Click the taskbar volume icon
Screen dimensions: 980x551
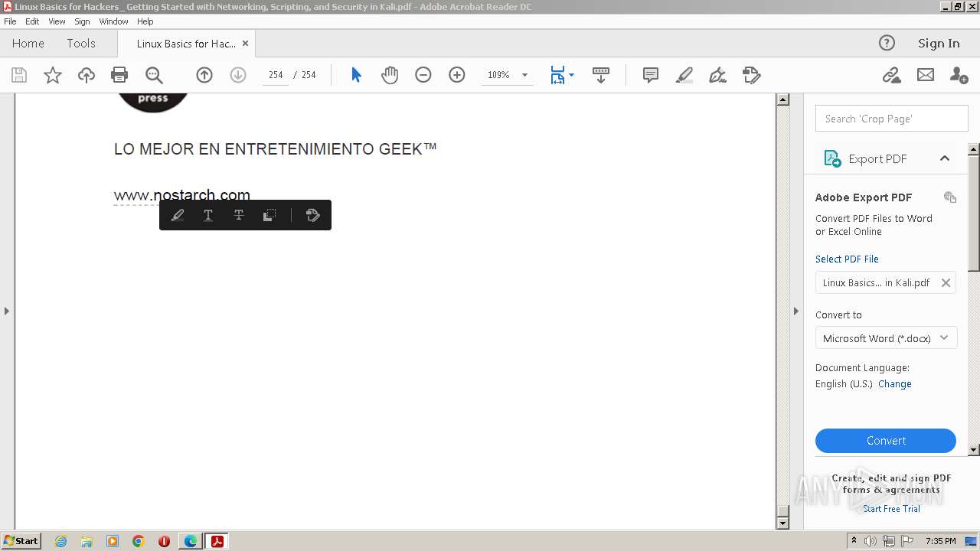click(x=870, y=541)
